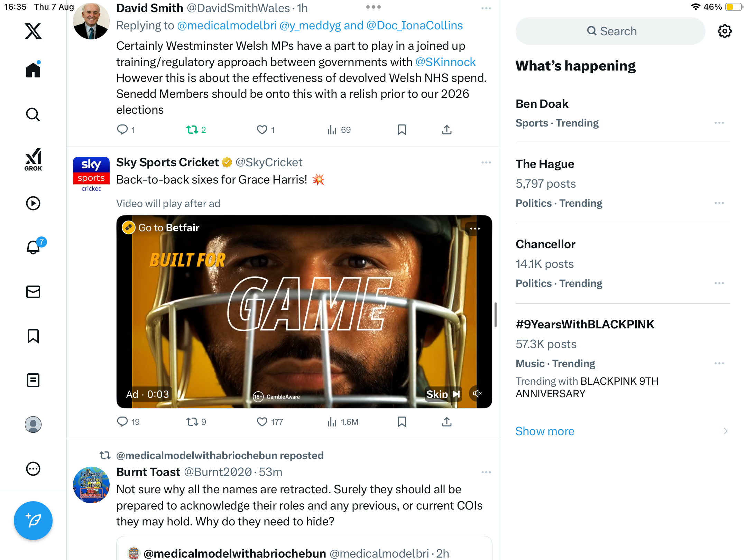Open the lists icon in sidebar

click(x=33, y=380)
